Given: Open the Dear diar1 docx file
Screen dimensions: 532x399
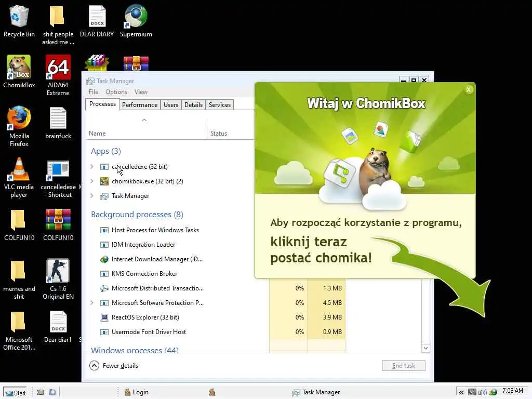Looking at the screenshot, I should [x=58, y=326].
